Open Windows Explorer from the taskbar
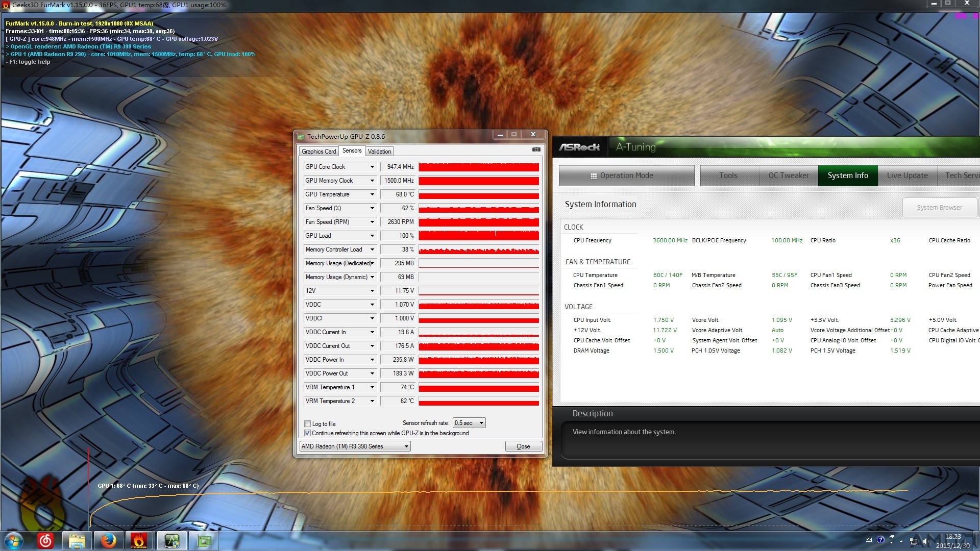 [x=77, y=541]
